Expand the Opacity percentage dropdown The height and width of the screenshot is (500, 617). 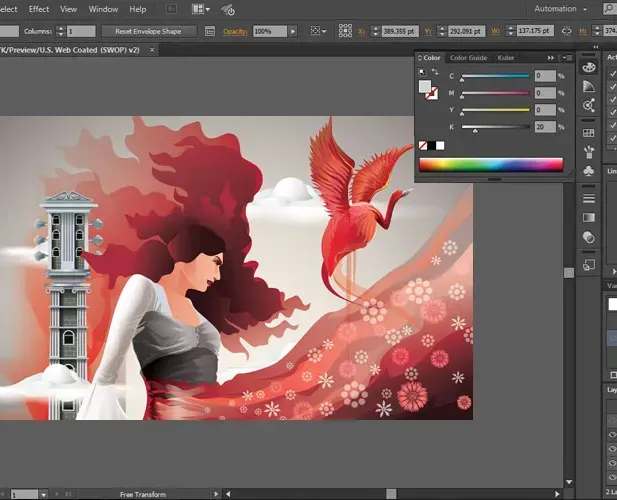294,31
